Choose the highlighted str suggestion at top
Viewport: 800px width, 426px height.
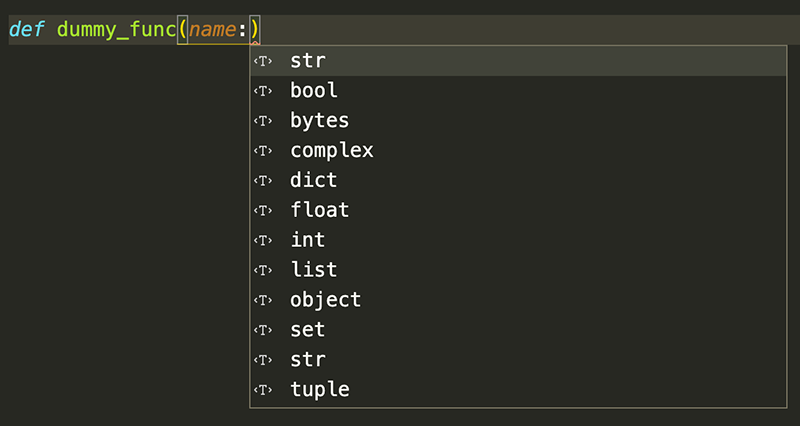point(308,61)
